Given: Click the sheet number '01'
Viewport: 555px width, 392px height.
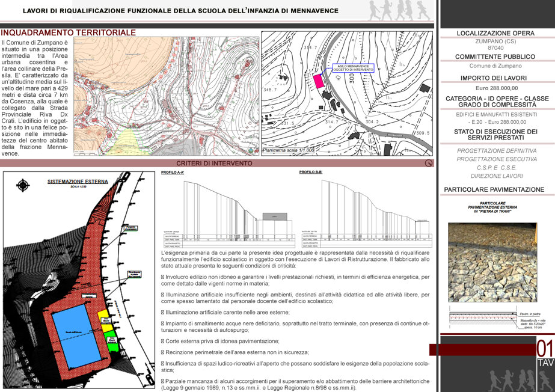Looking at the screenshot, I should point(545,349).
